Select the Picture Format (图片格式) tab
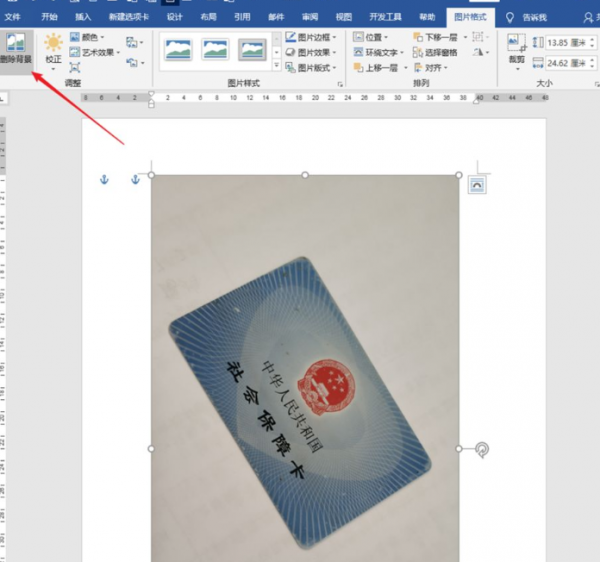The width and height of the screenshot is (600, 562). pos(470,18)
